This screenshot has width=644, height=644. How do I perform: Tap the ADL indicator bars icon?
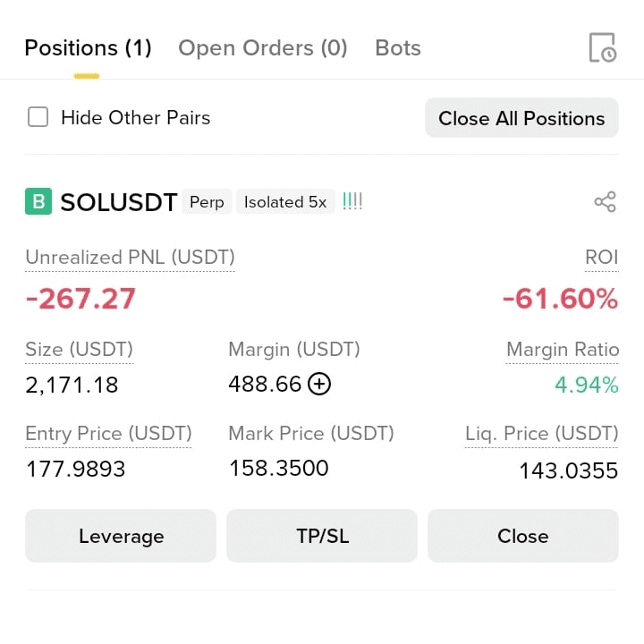(x=352, y=201)
